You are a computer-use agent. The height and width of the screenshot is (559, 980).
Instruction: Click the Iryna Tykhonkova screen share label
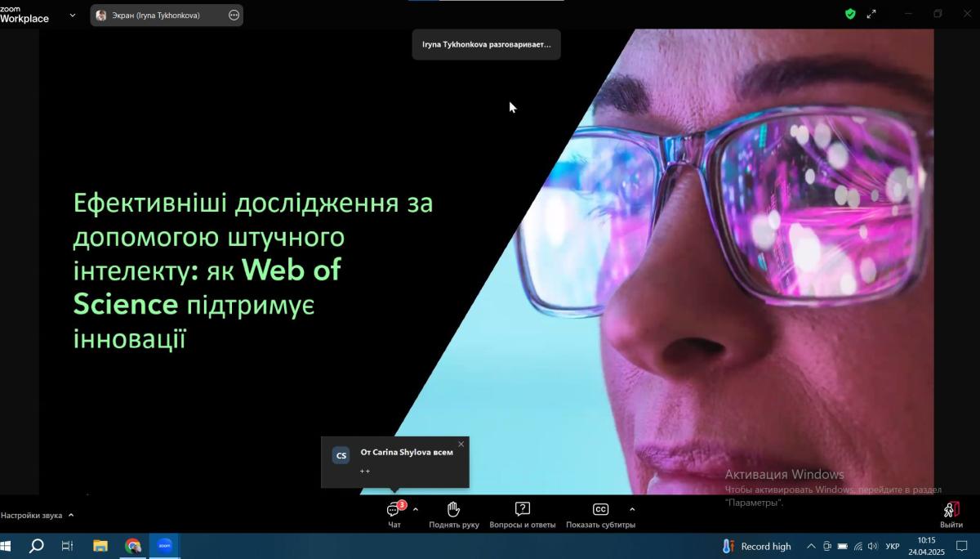click(x=155, y=15)
